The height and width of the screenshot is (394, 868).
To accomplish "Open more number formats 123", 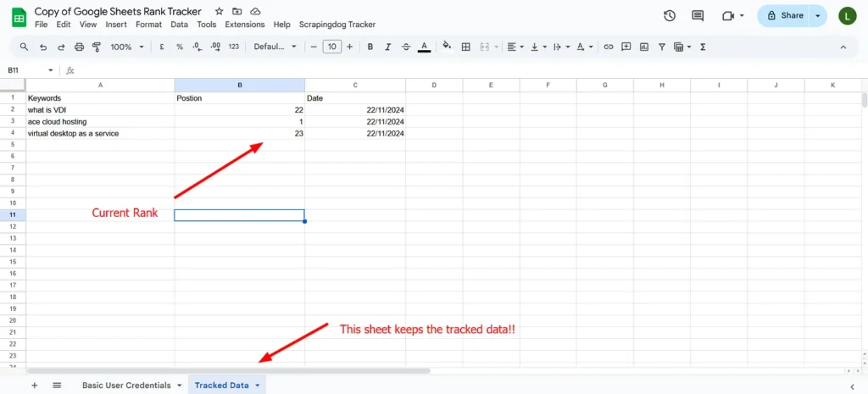I will 234,47.
